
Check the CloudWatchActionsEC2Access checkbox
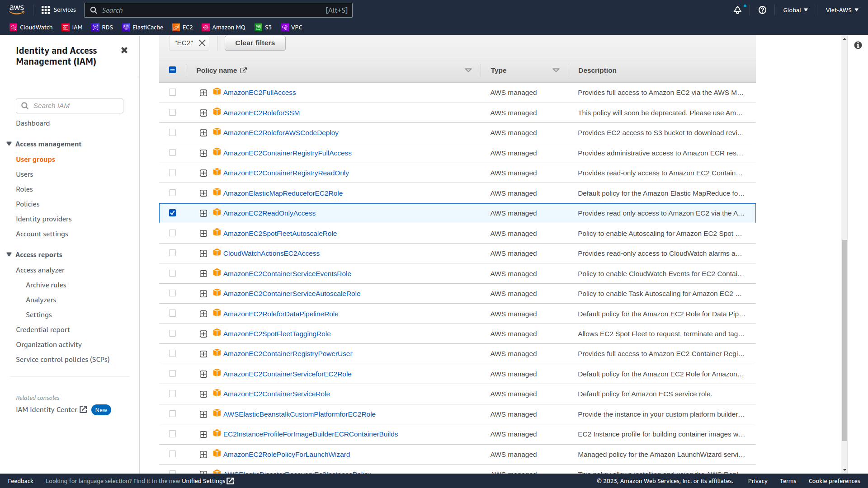point(172,253)
